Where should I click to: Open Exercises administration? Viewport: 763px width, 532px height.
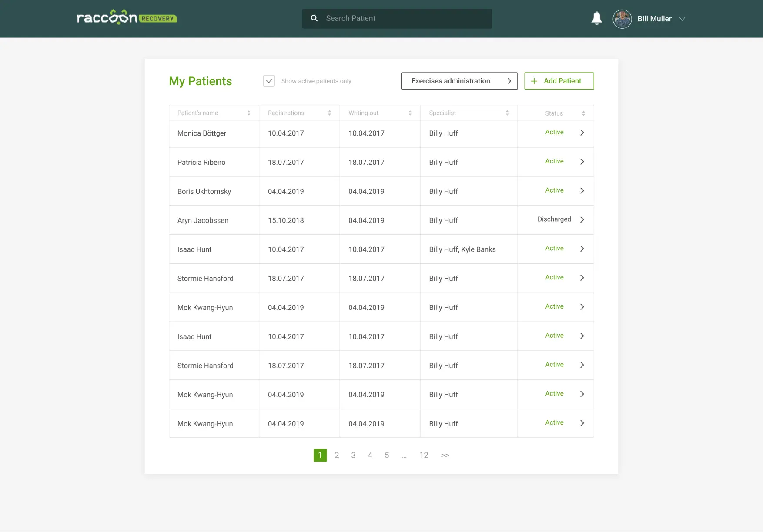pyautogui.click(x=459, y=81)
